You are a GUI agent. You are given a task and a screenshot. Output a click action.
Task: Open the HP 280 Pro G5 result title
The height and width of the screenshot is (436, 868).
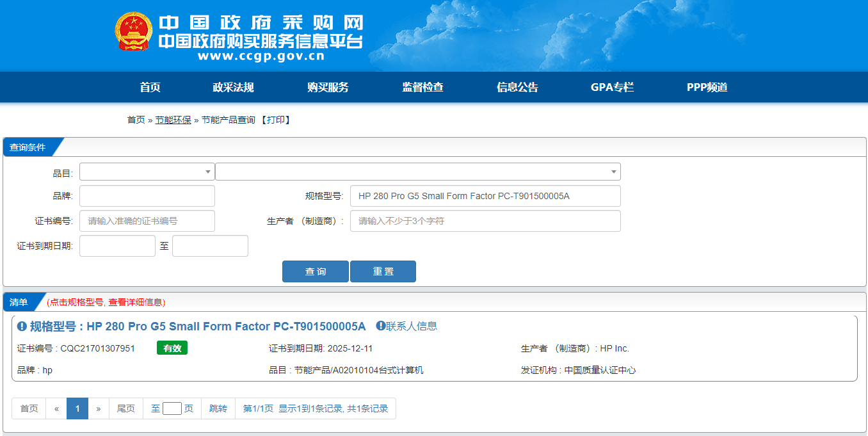[x=198, y=327]
